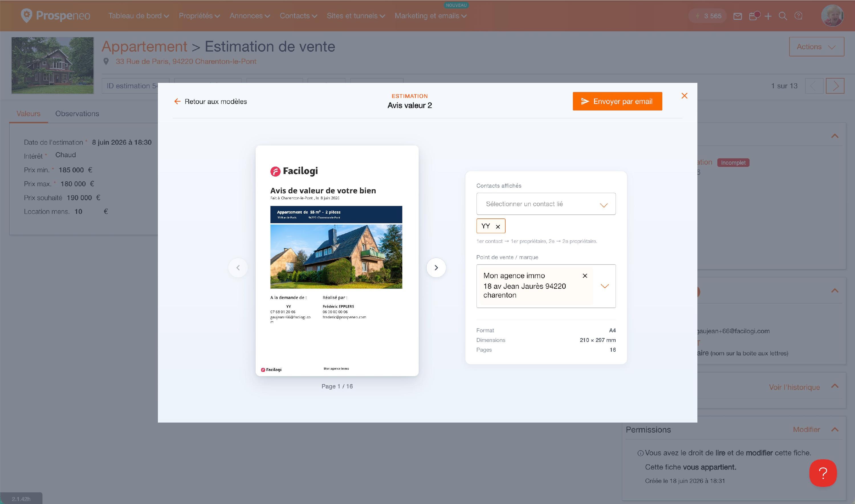Screen dimensions: 855x504
Task: Open Marketing et emails menu
Action: [431, 16]
